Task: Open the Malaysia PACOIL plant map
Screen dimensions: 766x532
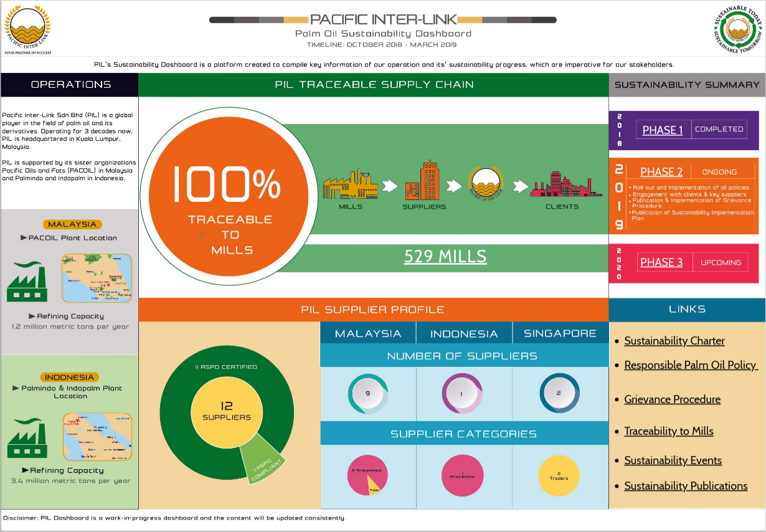Action: click(x=97, y=278)
